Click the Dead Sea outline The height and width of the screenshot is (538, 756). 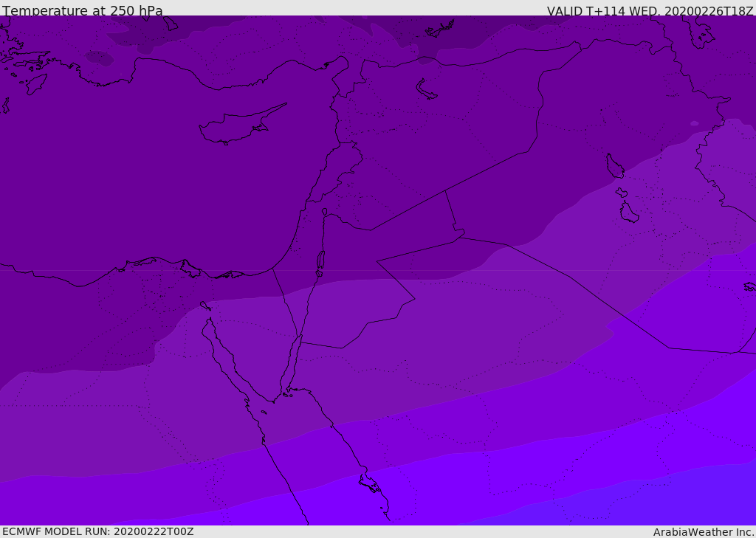[x=320, y=262]
